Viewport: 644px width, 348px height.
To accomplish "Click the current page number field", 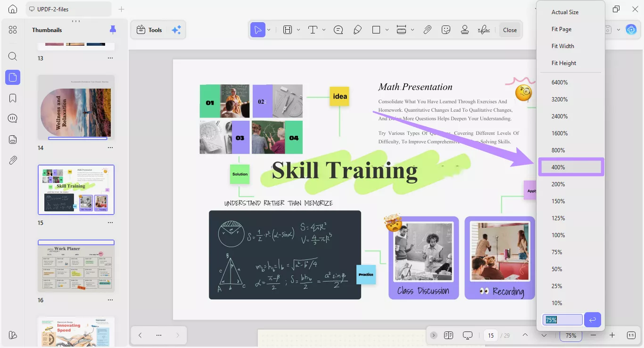I will [491, 335].
